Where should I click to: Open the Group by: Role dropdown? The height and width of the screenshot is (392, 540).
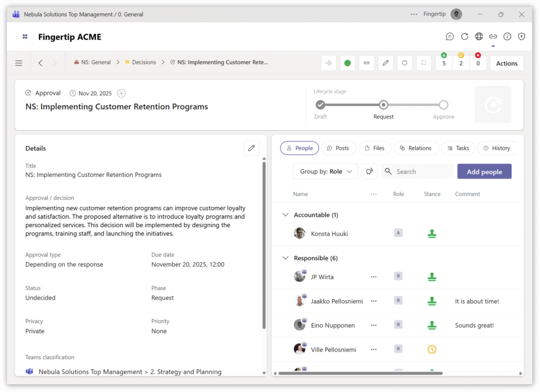click(x=325, y=171)
